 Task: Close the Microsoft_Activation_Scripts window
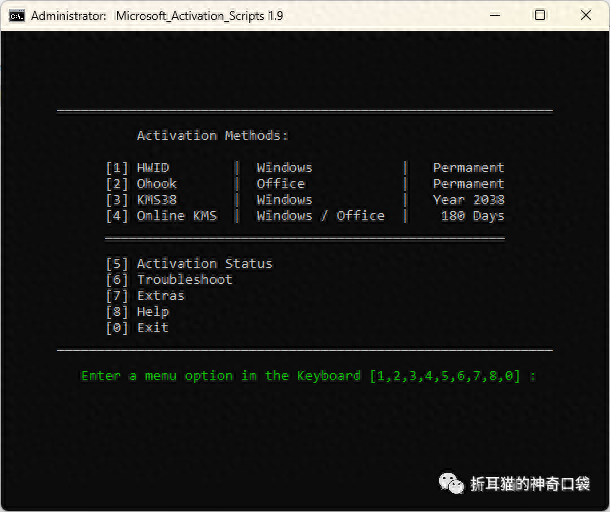(x=585, y=16)
